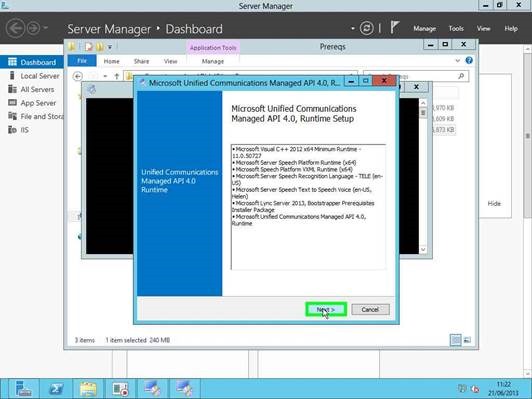Screen dimensions: 532x399
Task: Switch explorer to large icons view
Action: tap(467, 340)
